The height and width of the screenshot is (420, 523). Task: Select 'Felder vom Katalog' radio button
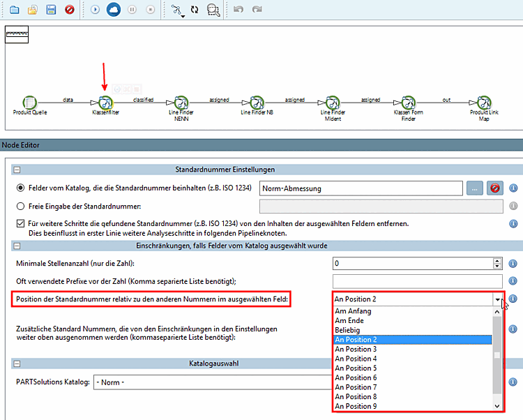coord(21,188)
